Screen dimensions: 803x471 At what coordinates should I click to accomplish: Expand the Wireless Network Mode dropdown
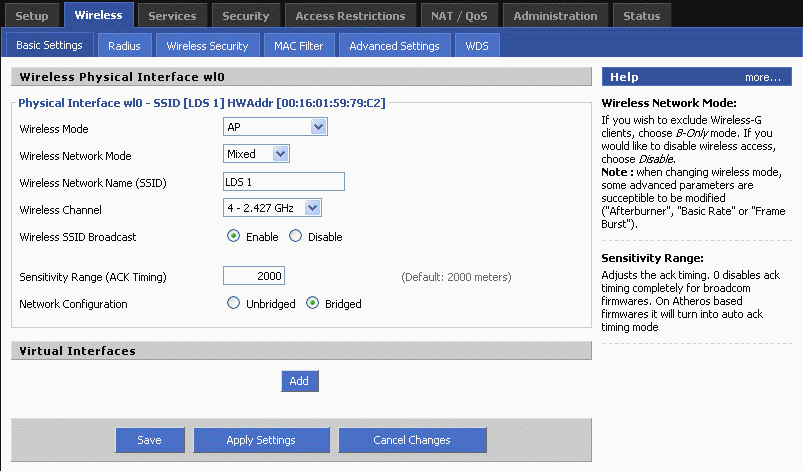[x=256, y=154]
